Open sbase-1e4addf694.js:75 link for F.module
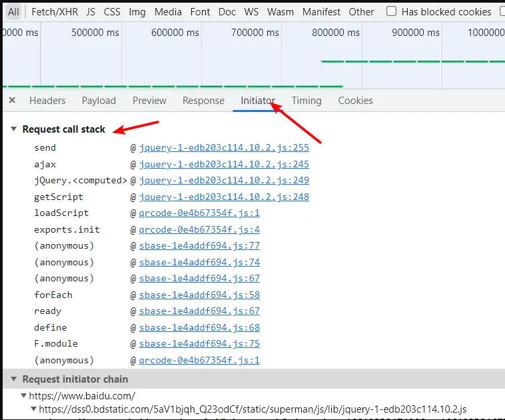The height and width of the screenshot is (420, 505). click(x=199, y=343)
